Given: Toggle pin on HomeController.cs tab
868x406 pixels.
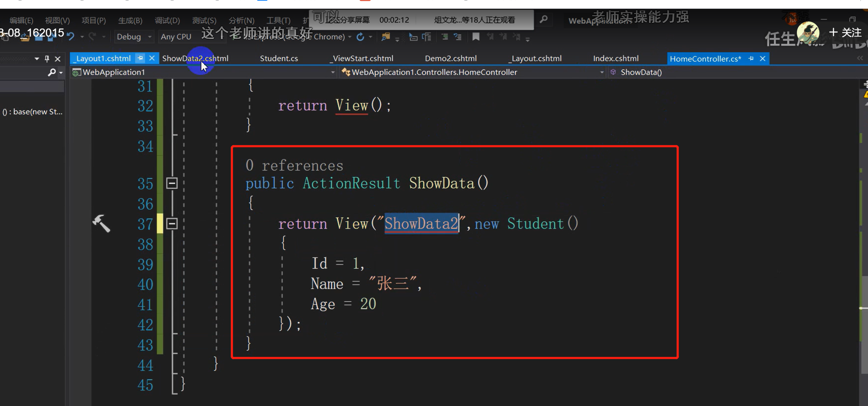Looking at the screenshot, I should (x=751, y=59).
